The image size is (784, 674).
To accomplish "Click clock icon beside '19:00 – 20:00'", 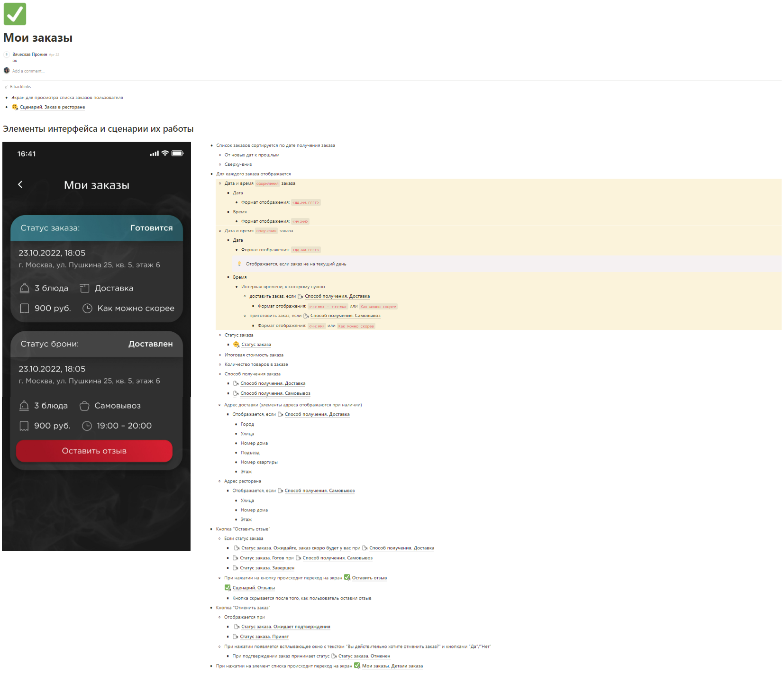I will [x=87, y=426].
